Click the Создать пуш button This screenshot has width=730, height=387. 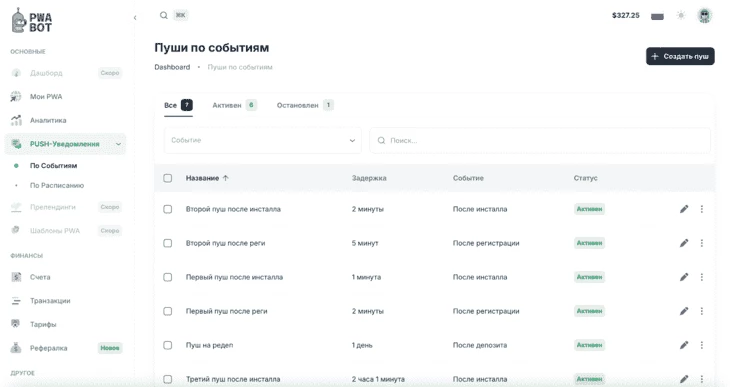click(x=680, y=56)
